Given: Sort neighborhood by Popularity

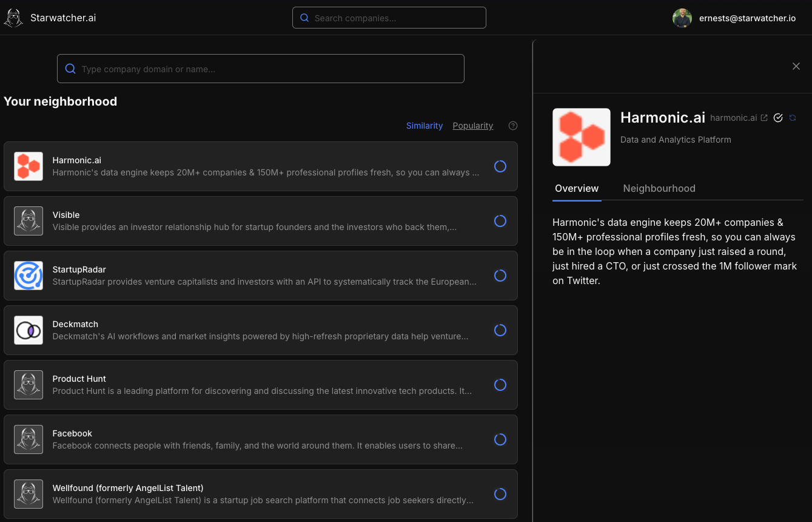Looking at the screenshot, I should click(x=473, y=126).
